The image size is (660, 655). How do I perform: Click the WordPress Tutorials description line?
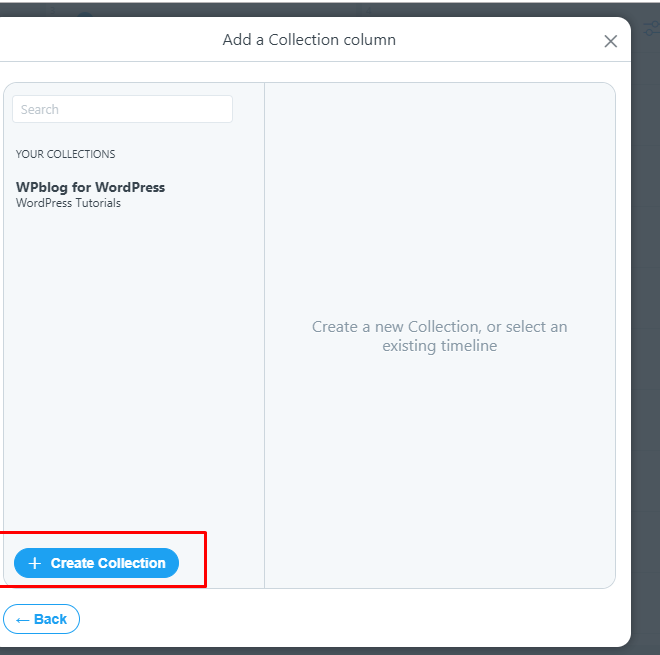68,203
